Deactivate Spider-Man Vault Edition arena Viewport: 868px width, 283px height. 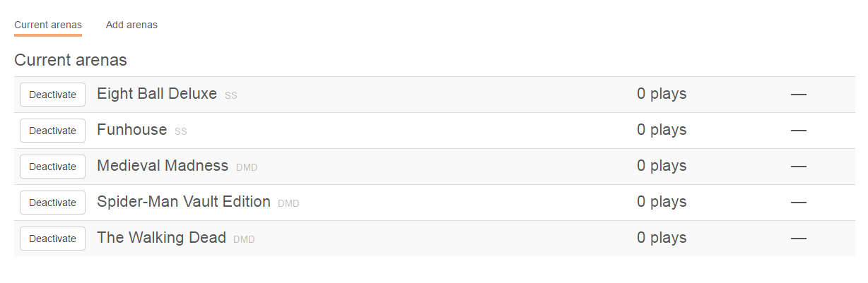(x=52, y=203)
